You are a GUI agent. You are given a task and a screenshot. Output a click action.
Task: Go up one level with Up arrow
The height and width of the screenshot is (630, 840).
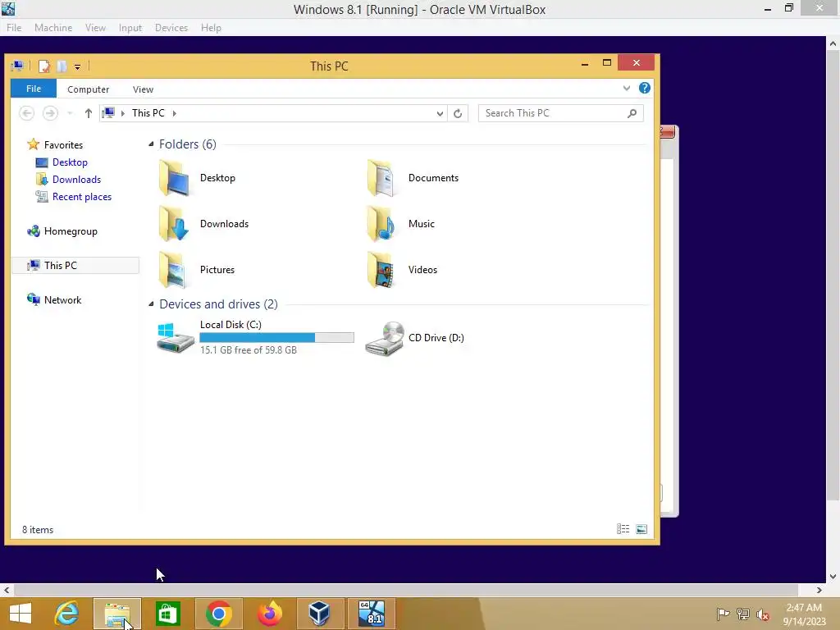(x=89, y=113)
